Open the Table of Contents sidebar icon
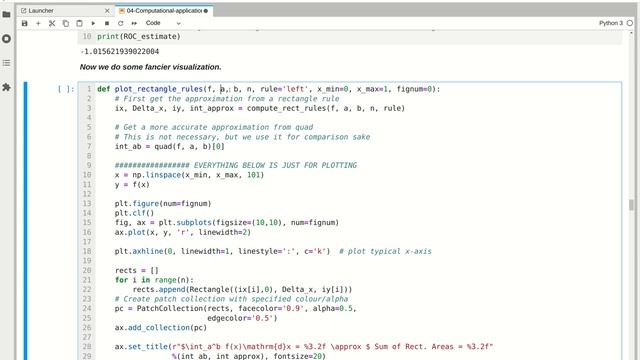Image resolution: width=640 pixels, height=360 pixels. [x=7, y=63]
